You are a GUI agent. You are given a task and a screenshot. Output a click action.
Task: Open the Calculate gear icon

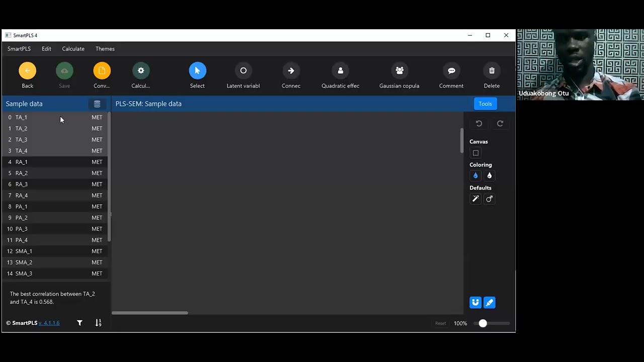click(141, 71)
